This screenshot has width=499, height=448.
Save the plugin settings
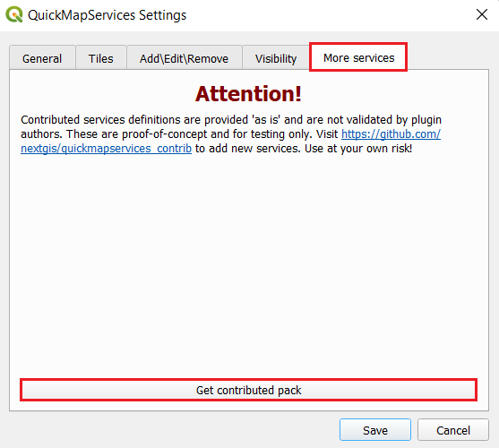pyautogui.click(x=375, y=430)
